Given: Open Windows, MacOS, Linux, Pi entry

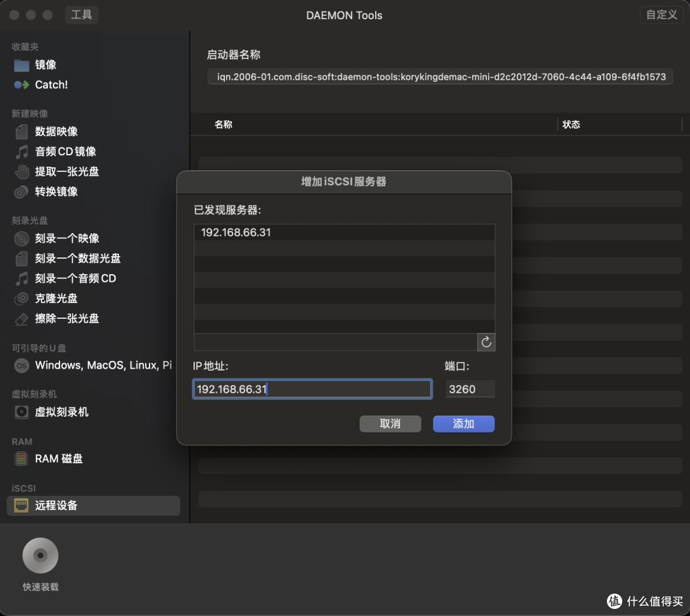Looking at the screenshot, I should pos(103,366).
